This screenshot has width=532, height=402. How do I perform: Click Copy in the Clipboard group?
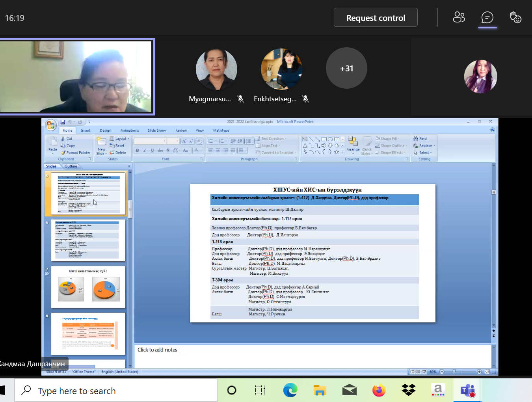(68, 146)
